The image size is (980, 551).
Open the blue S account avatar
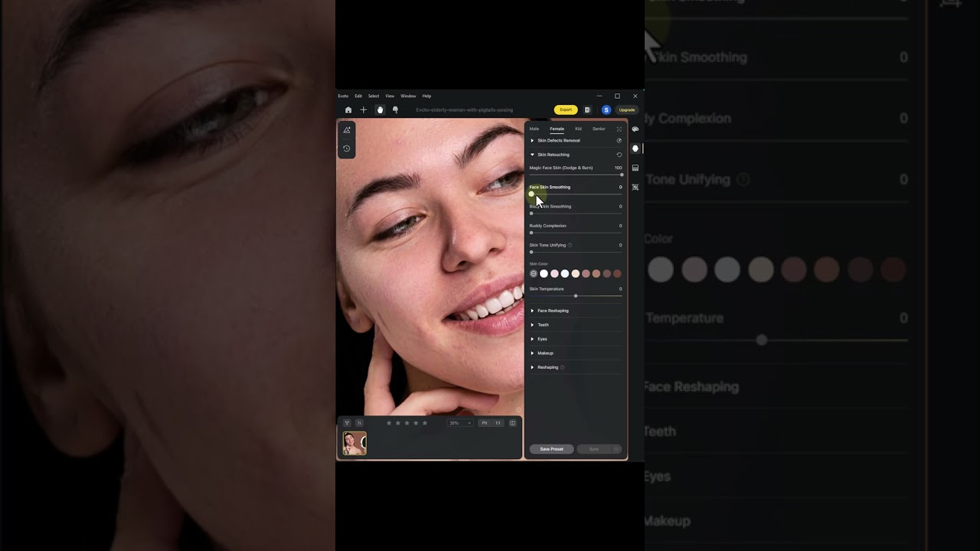[606, 110]
